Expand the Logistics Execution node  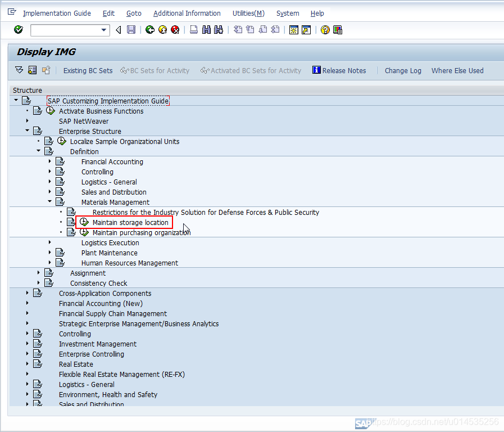click(50, 242)
